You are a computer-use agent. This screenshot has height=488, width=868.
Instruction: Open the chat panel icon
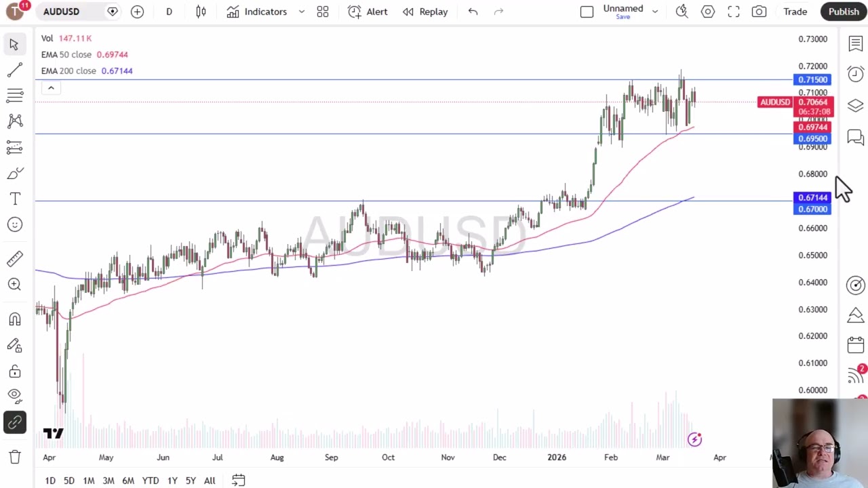point(855,138)
